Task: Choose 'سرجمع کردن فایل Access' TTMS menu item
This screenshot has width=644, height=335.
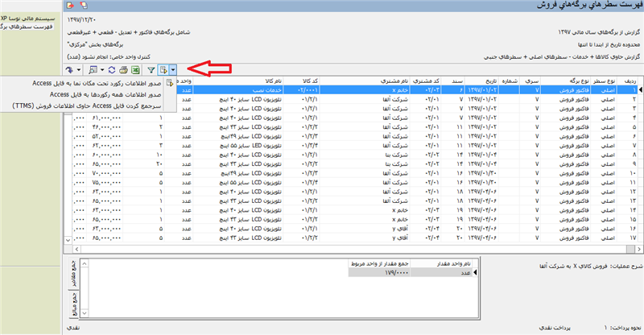Action: tap(103, 105)
